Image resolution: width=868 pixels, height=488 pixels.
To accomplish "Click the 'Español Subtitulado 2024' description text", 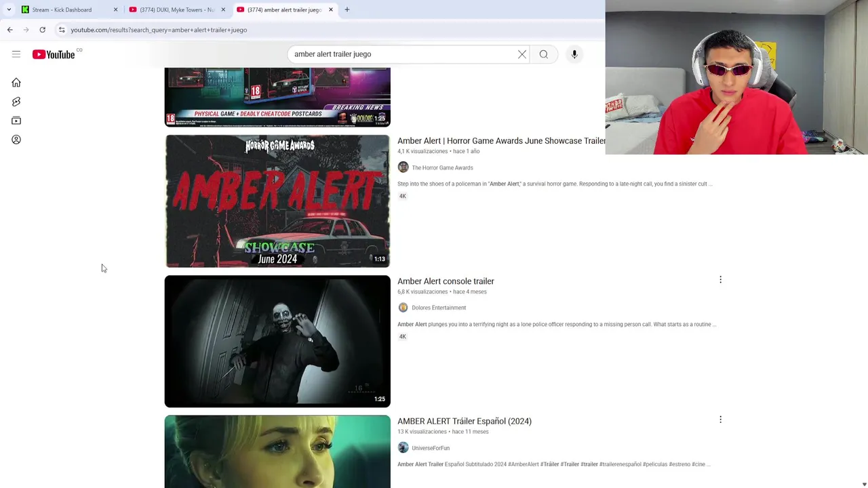I will (x=554, y=464).
